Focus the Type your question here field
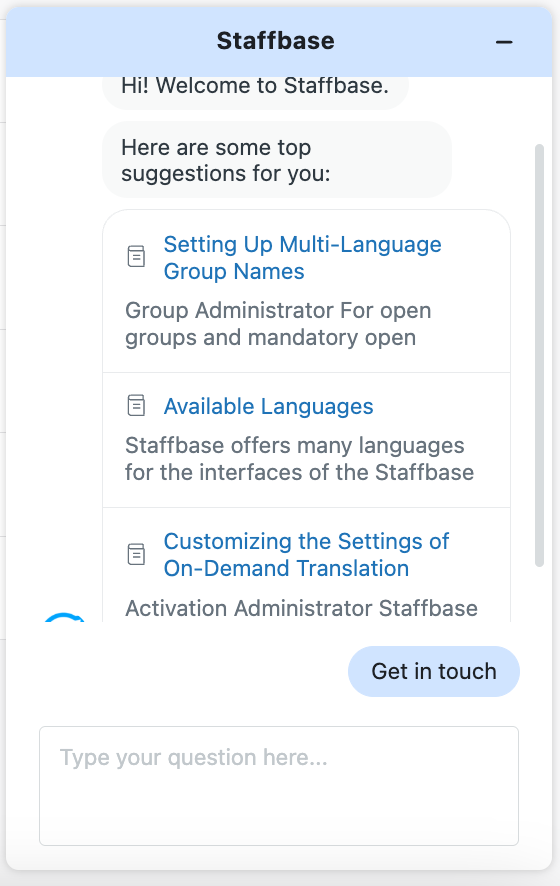Screen dimensions: 560x886 tap(279, 786)
